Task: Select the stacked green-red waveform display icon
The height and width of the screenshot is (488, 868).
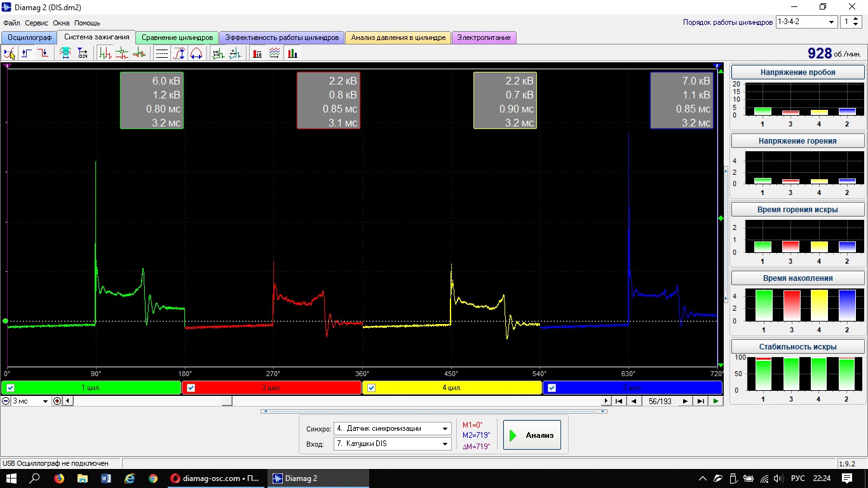Action: (122, 53)
